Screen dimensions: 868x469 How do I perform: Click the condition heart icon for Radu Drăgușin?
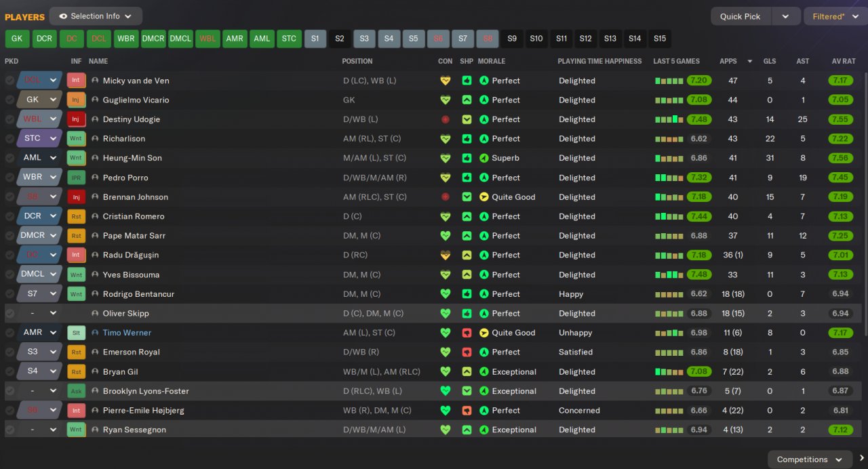pos(446,255)
